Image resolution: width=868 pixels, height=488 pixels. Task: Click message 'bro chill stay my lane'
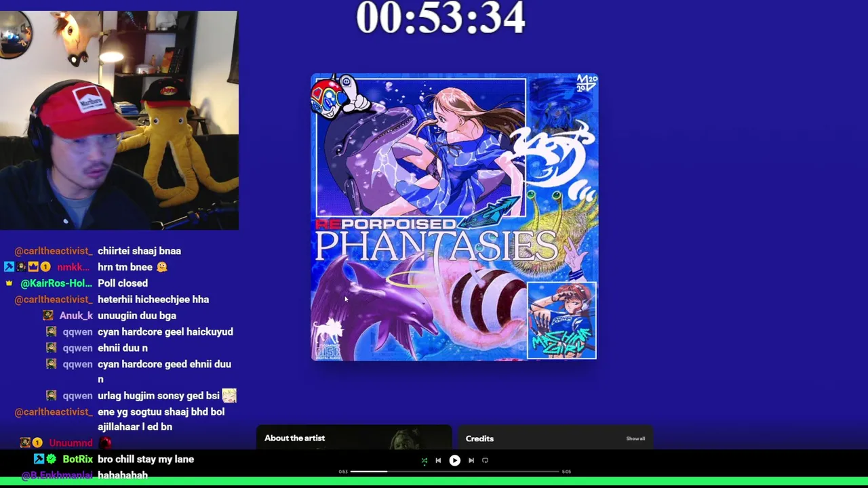[146, 460]
